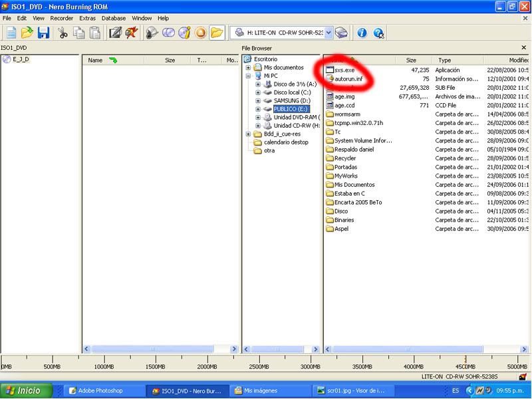Image resolution: width=532 pixels, height=399 pixels.
Task: Select the age.ccd file
Action: pos(344,106)
